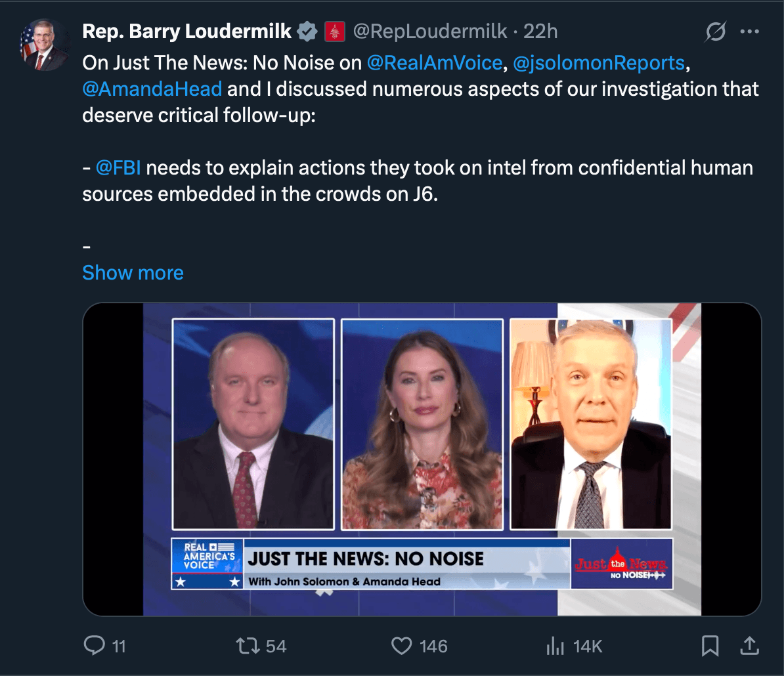This screenshot has height=676, width=784.
Task: Open the @RealAmVoice mention link
Action: 435,62
